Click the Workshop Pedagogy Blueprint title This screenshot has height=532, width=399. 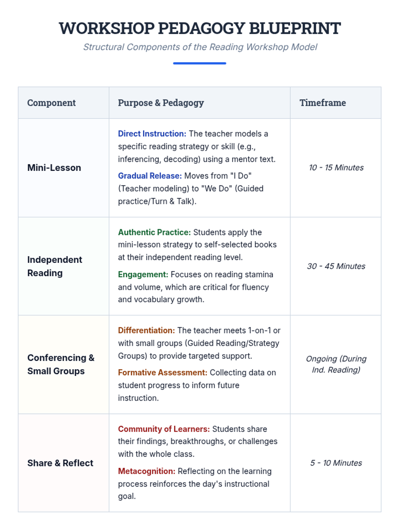(199, 28)
